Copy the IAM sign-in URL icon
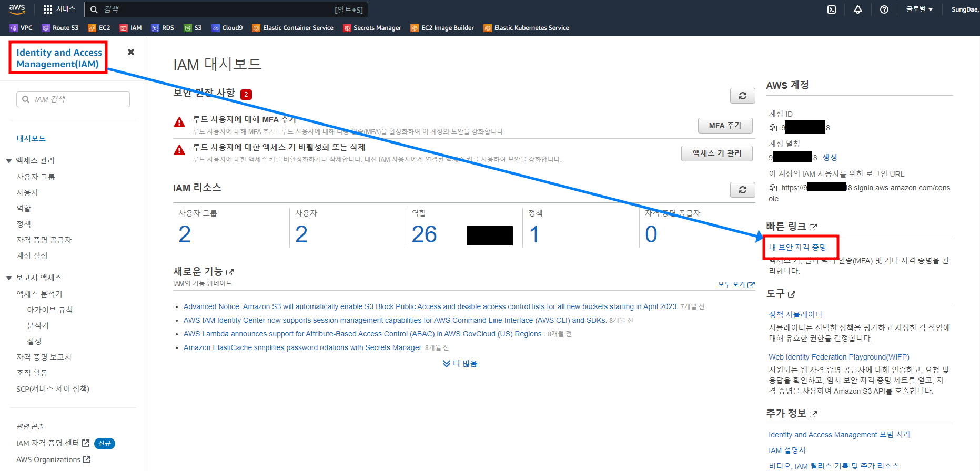This screenshot has width=980, height=471. coord(773,188)
